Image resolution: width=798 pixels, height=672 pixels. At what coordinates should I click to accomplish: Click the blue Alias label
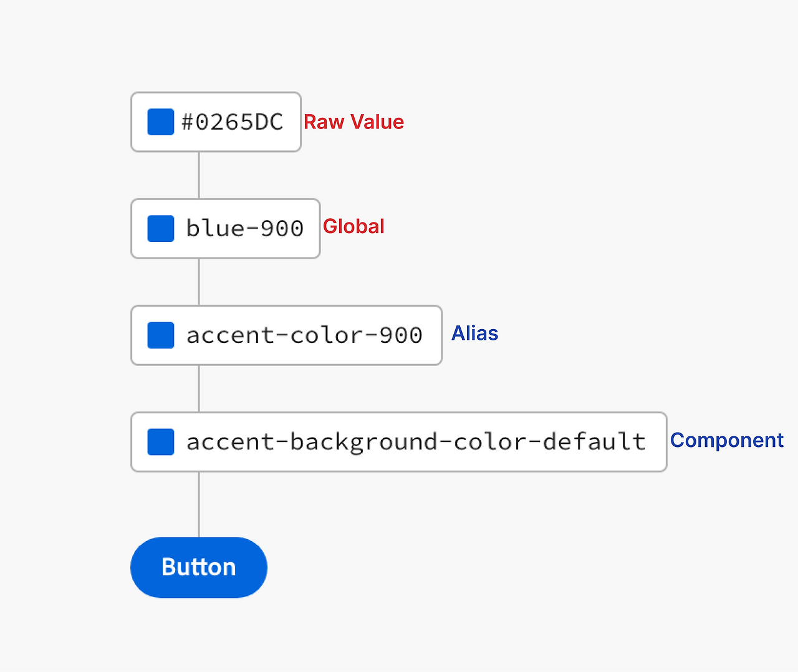474,334
